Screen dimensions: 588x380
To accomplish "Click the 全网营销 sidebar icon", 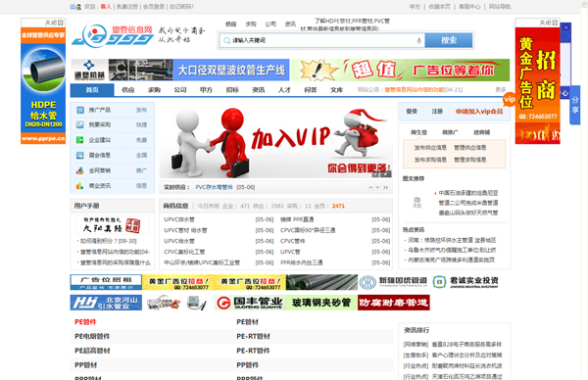I will tap(80, 170).
